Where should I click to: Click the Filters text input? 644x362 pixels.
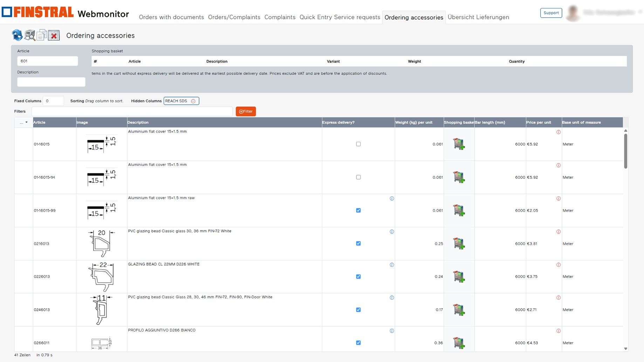point(132,111)
